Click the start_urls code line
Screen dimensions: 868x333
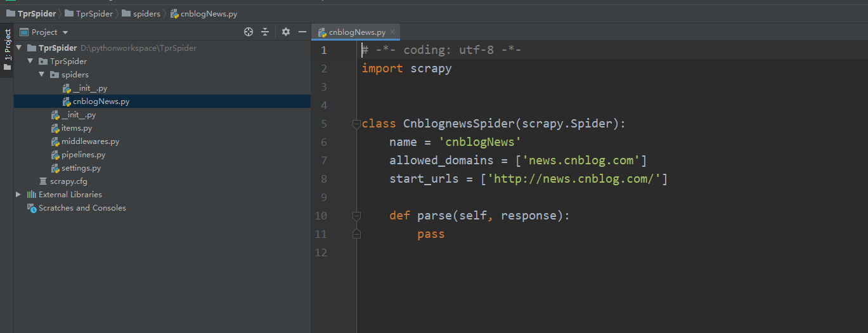click(x=529, y=179)
